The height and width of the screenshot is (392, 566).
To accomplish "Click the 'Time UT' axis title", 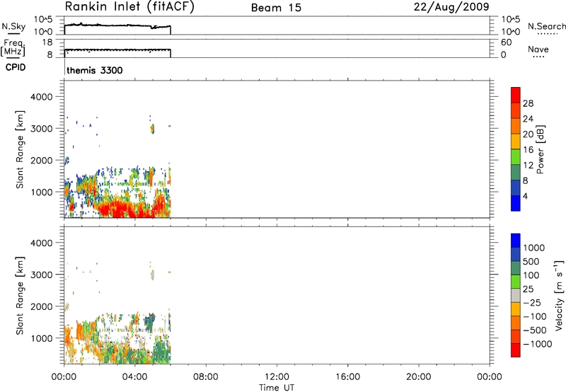I will pyautogui.click(x=277, y=387).
